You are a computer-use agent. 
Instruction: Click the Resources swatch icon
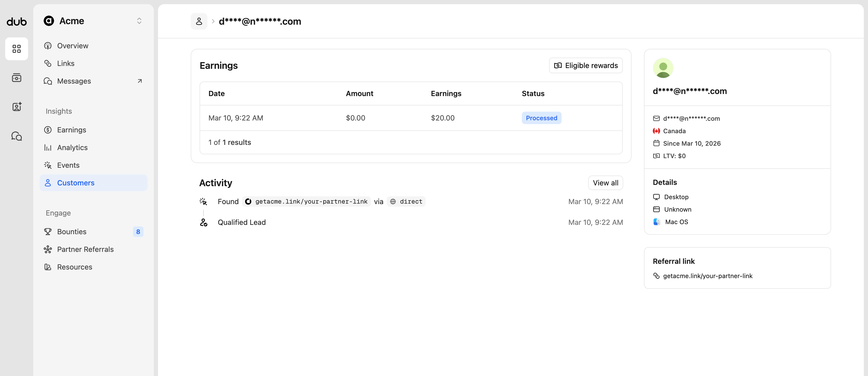pos(48,267)
